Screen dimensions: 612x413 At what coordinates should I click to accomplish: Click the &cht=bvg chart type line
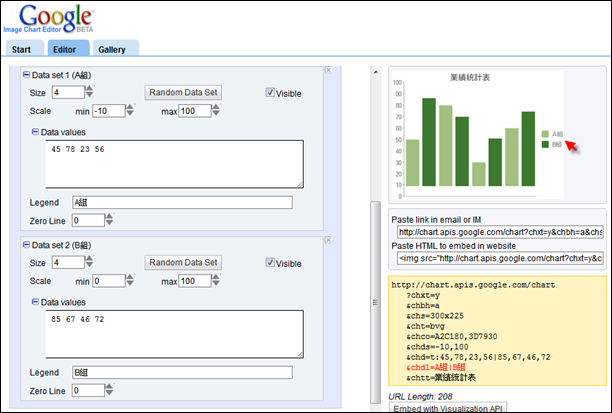click(425, 326)
